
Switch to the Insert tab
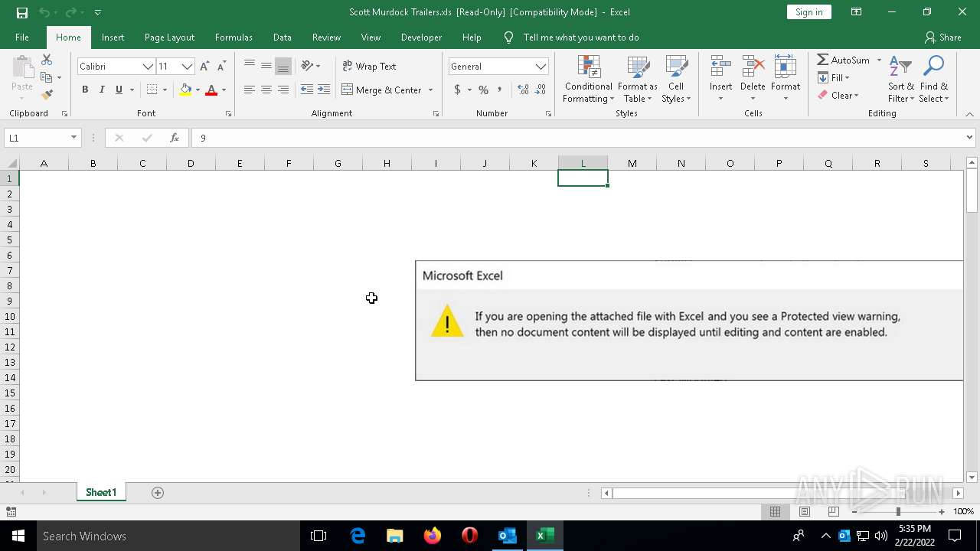pos(113,37)
